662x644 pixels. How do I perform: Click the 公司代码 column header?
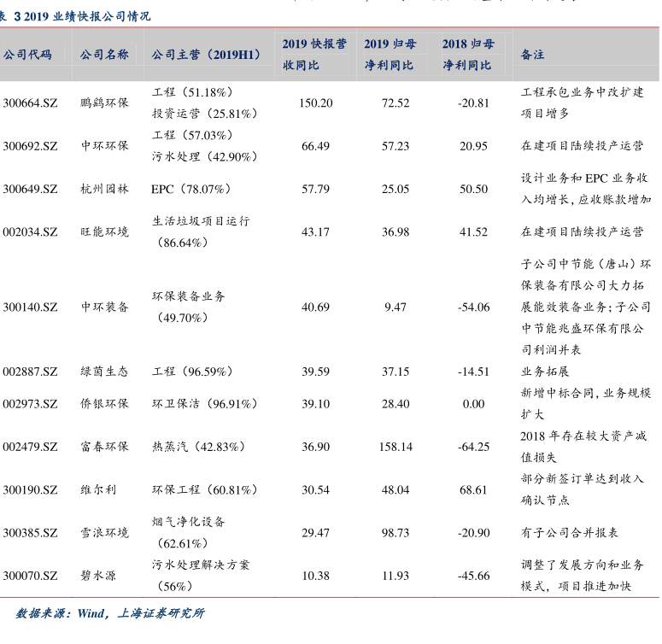27,55
